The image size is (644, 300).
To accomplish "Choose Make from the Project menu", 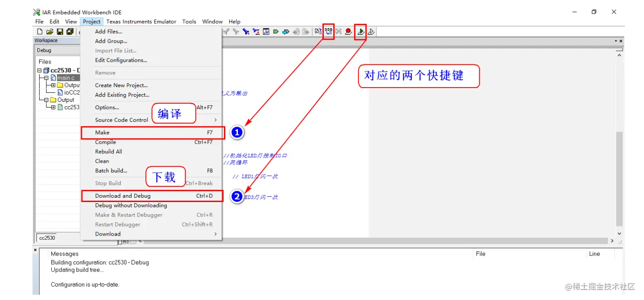I will (x=151, y=132).
